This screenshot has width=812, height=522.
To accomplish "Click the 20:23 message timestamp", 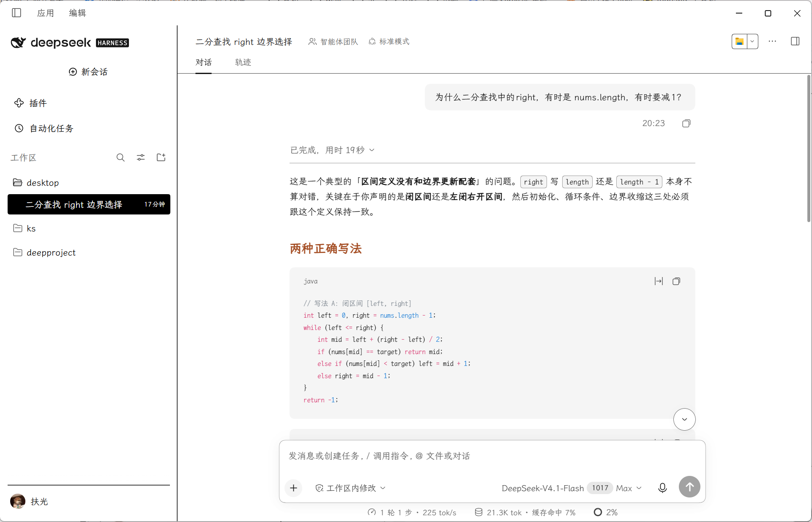I will (x=653, y=124).
